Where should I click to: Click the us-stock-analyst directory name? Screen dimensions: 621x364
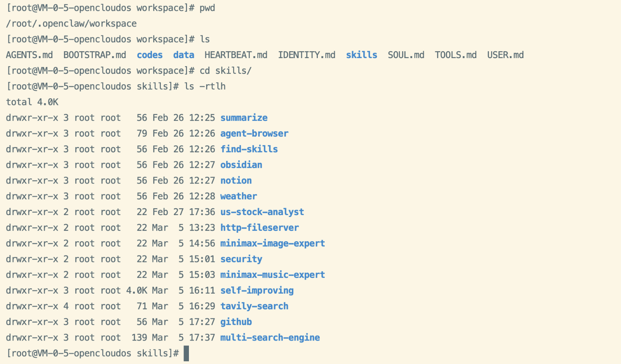tap(262, 212)
